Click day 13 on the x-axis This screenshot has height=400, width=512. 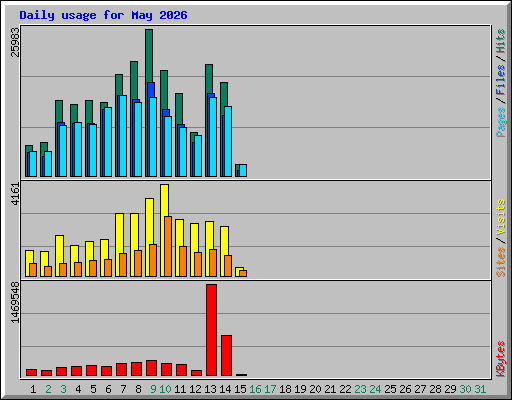coord(210,389)
